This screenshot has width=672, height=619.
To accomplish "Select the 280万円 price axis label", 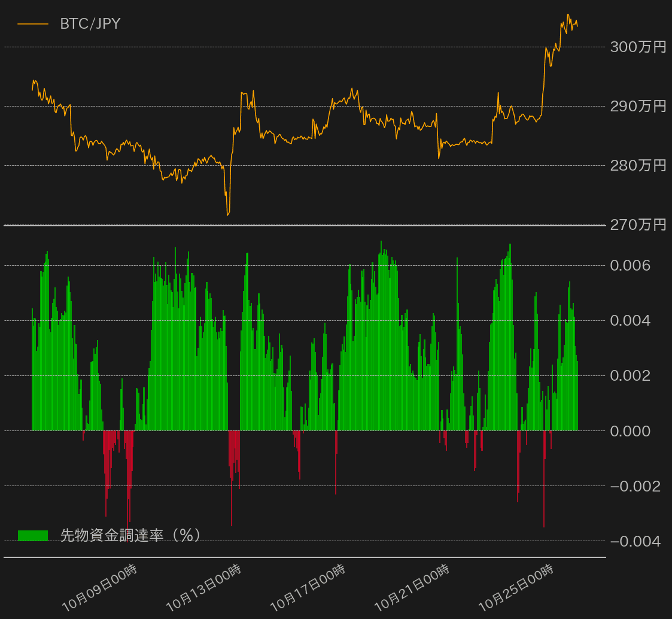I will [637, 166].
